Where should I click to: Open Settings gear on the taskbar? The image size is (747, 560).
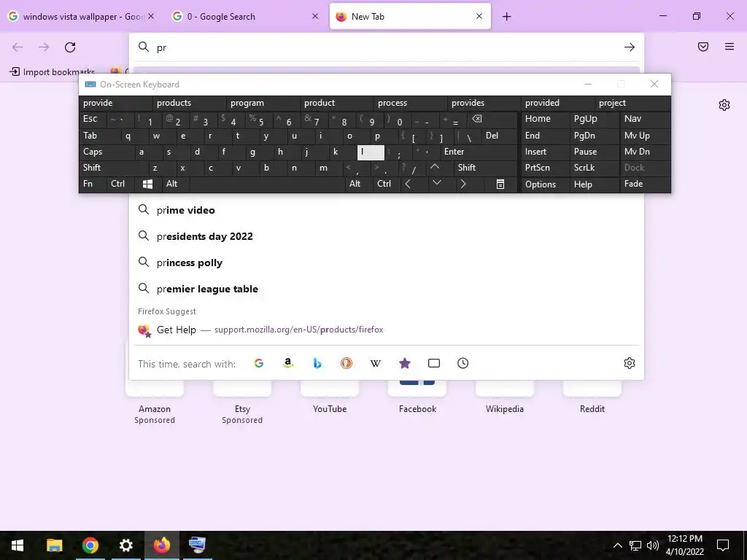click(125, 545)
